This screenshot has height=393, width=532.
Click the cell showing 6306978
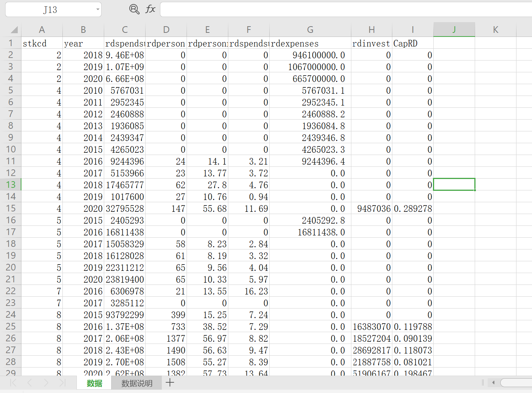click(x=125, y=291)
